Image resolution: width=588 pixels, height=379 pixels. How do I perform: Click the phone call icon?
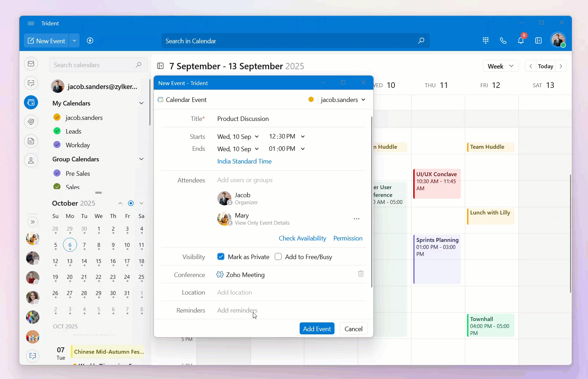point(503,40)
